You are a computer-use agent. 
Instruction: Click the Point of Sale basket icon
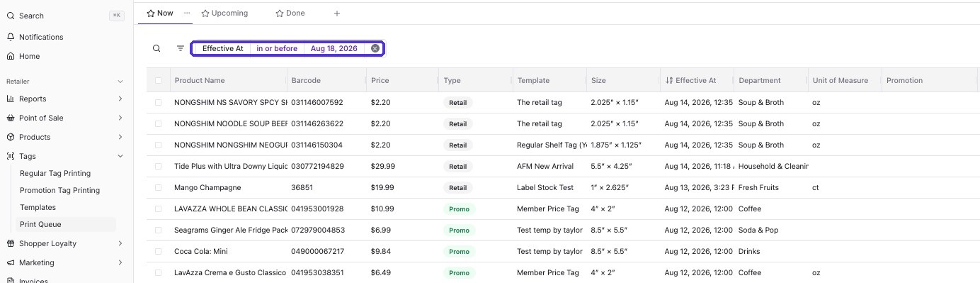(11, 118)
